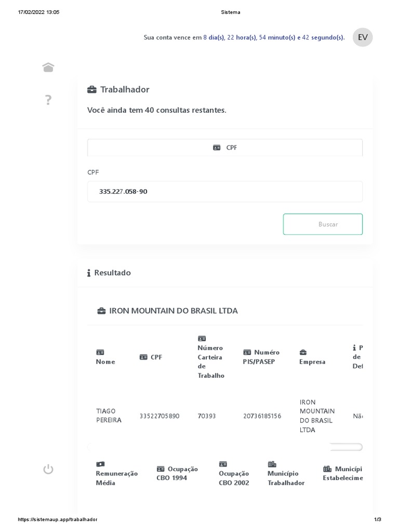The width and height of the screenshot is (399, 532).
Task: Click the home icon in the sidebar
Action: [x=48, y=68]
